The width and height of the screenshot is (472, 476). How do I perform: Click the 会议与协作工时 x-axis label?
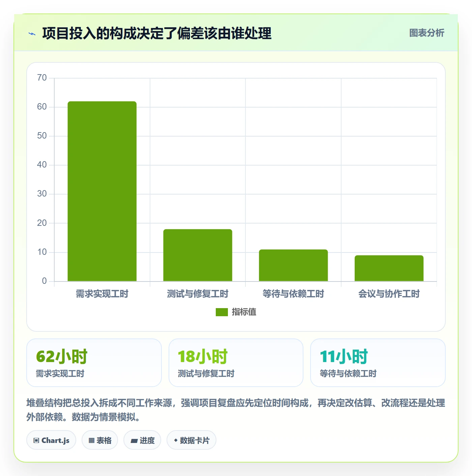(x=389, y=294)
